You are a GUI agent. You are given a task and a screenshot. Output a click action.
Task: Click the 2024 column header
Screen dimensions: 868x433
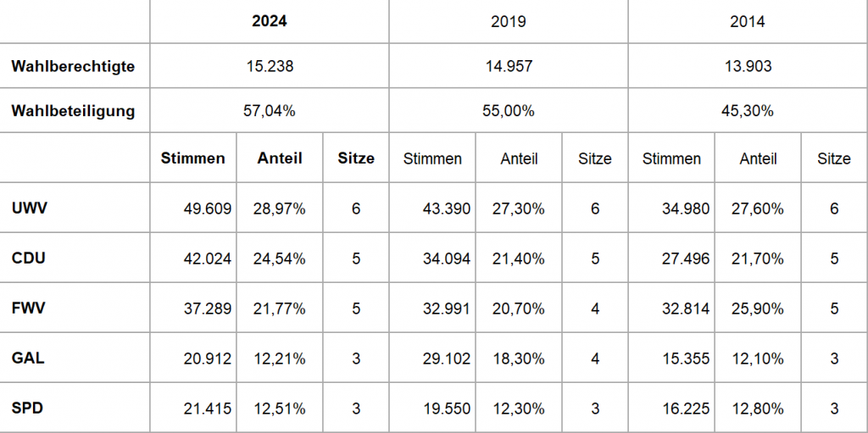point(270,22)
